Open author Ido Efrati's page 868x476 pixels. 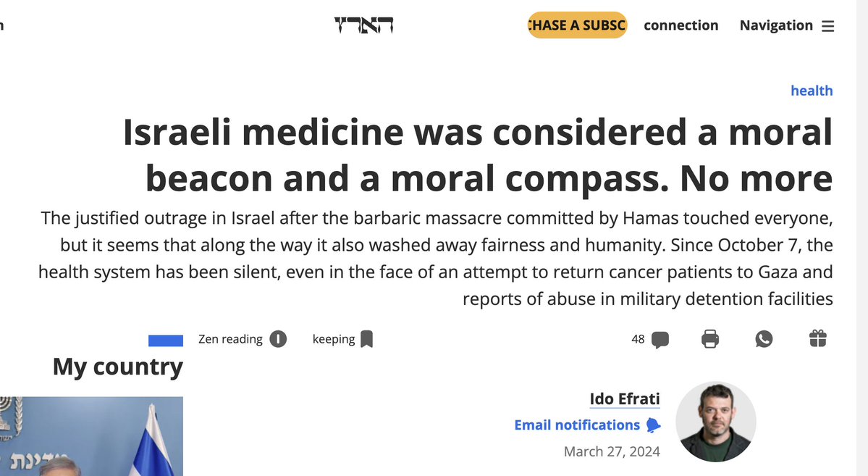(625, 398)
